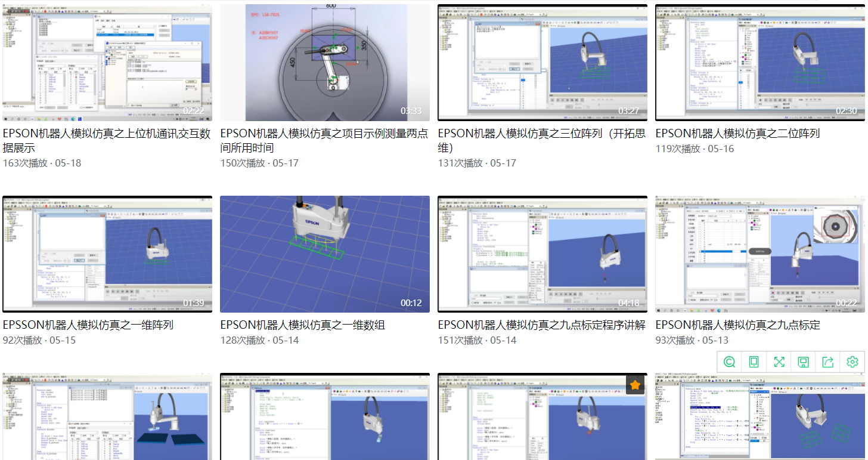
Task: Play the 03:27 video thumbnail for 三位阵列
Action: [x=542, y=63]
